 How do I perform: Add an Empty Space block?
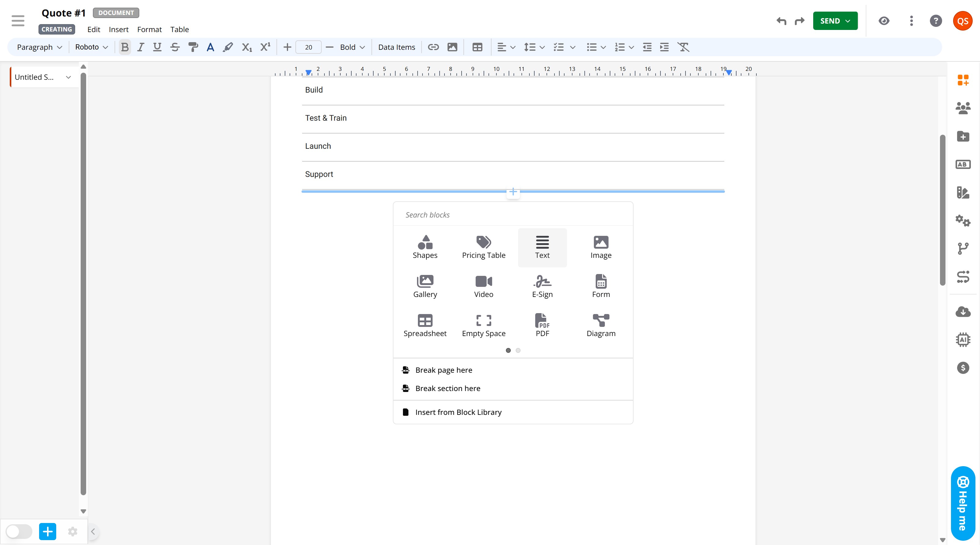coord(484,326)
